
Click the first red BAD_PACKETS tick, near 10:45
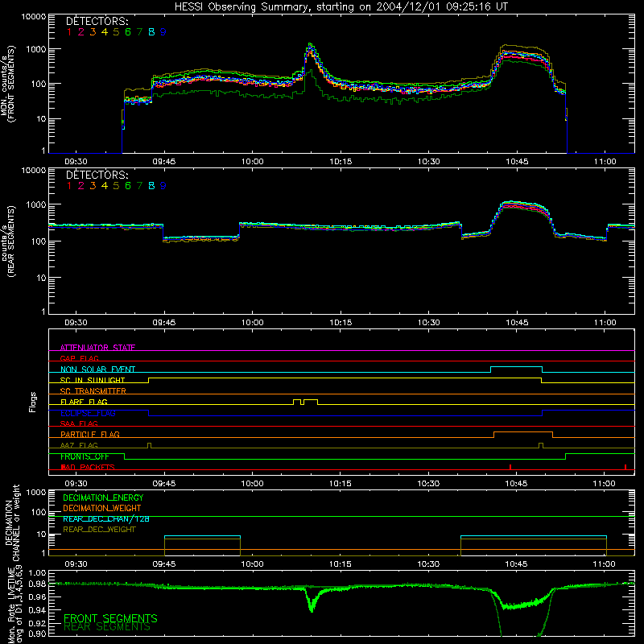coord(510,467)
